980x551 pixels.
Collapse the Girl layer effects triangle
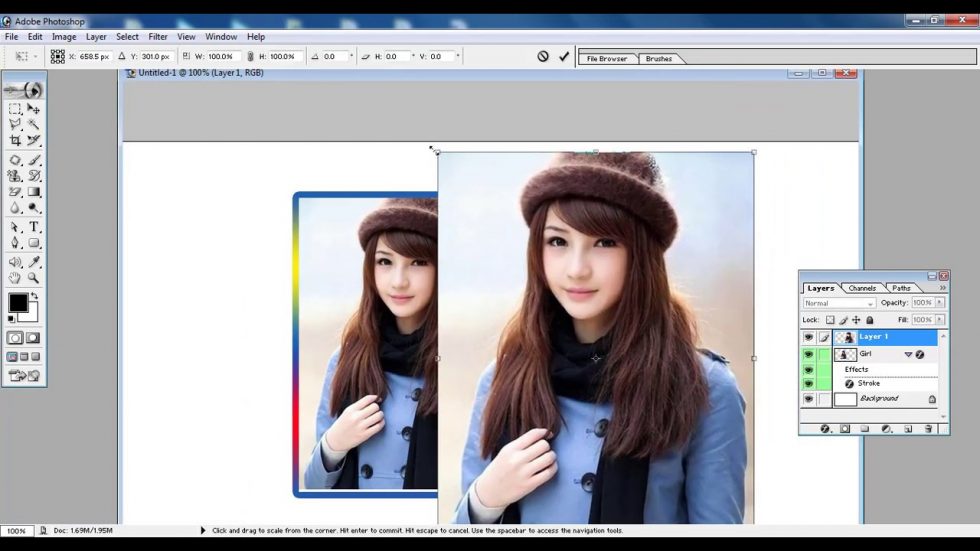908,354
